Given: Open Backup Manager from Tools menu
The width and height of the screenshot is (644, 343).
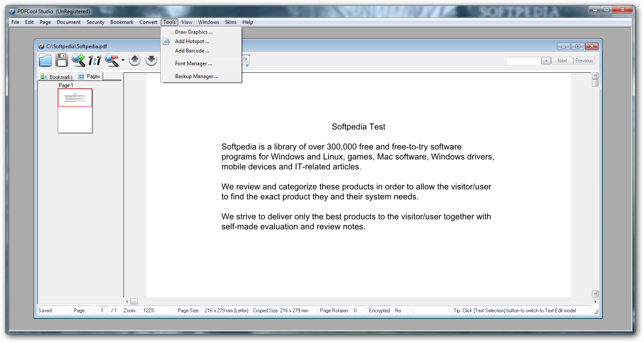Looking at the screenshot, I should click(196, 76).
